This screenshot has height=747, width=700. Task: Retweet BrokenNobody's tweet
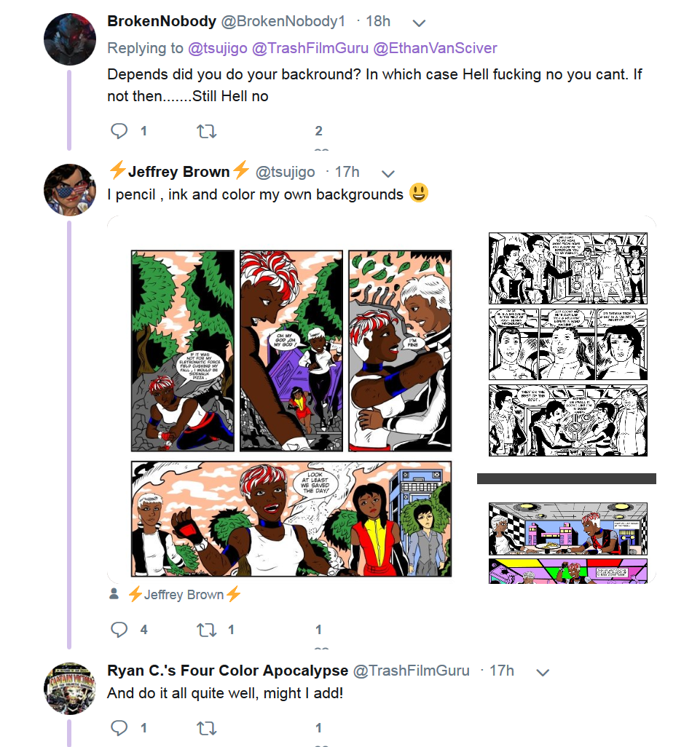[207, 131]
